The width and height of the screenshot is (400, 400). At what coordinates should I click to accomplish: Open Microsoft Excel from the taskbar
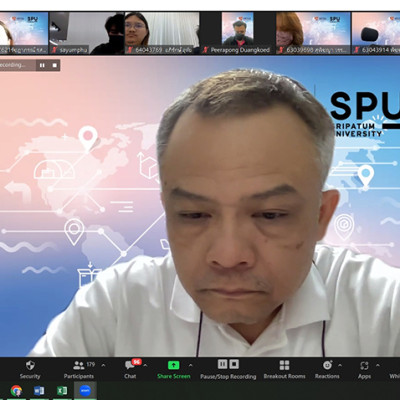tap(62, 390)
